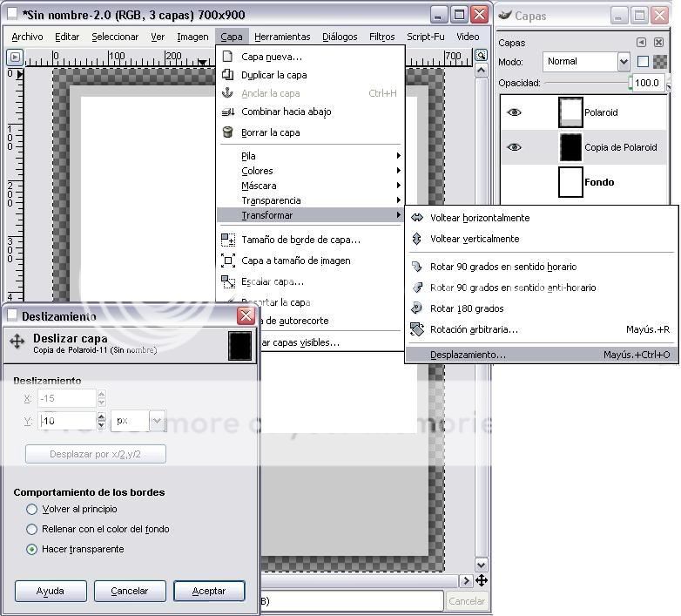This screenshot has height=616, width=681.
Task: Open the px unit dropdown
Action: tap(138, 421)
